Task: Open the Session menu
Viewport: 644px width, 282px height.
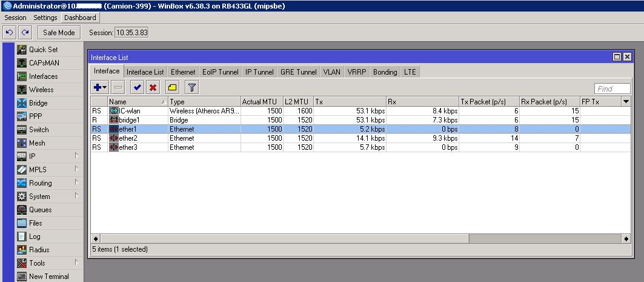Action: click(15, 18)
